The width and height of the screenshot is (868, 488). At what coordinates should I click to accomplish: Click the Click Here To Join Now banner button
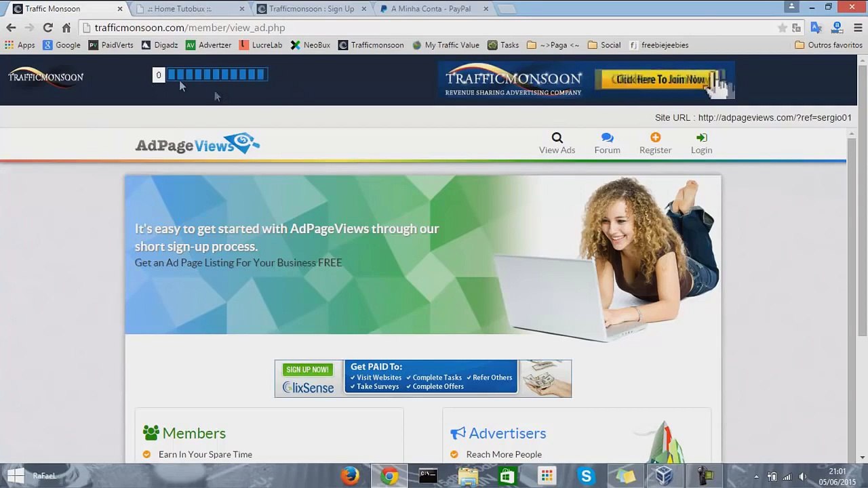pos(660,79)
